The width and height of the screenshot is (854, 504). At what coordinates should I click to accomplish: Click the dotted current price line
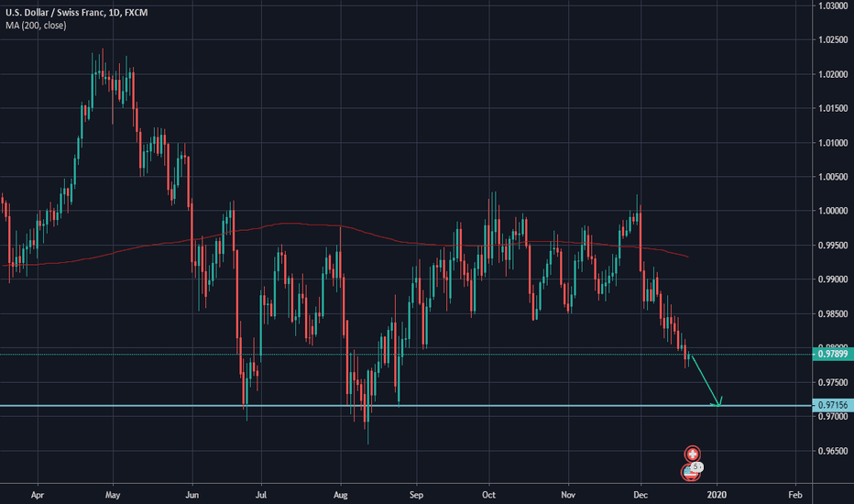pyautogui.click(x=275, y=355)
